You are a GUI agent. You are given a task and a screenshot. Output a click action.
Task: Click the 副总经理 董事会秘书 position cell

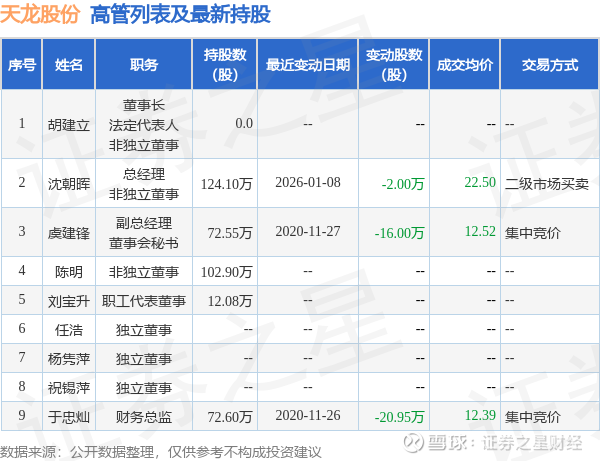pyautogui.click(x=143, y=233)
